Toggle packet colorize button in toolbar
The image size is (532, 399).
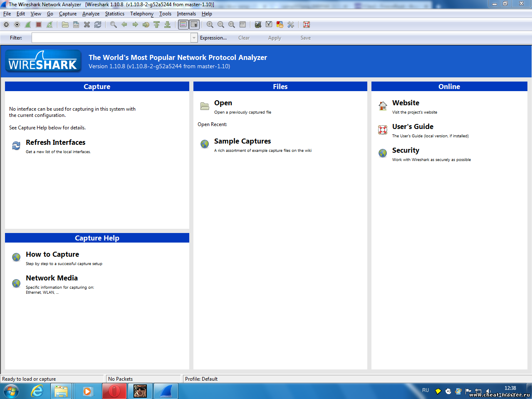tap(183, 25)
